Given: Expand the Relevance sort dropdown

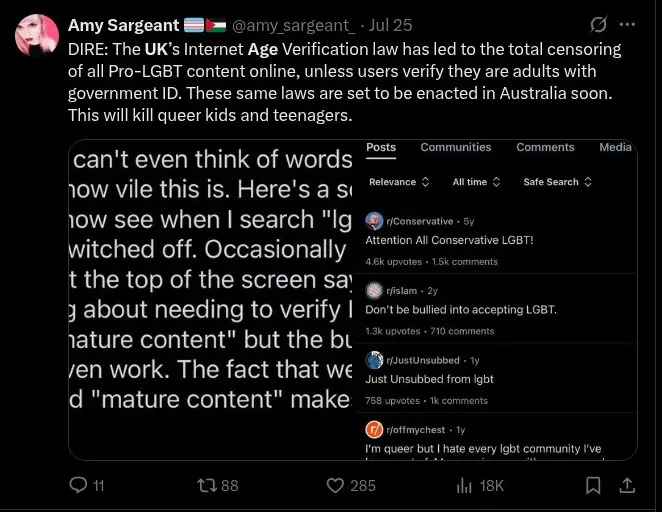Looking at the screenshot, I should (399, 182).
